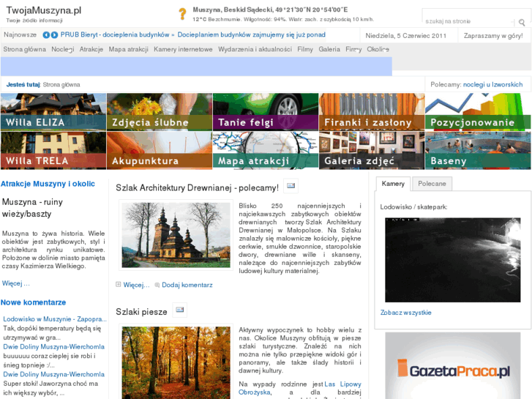Click the search magnifier icon
Screen dimensions: 532x399
coord(522,23)
